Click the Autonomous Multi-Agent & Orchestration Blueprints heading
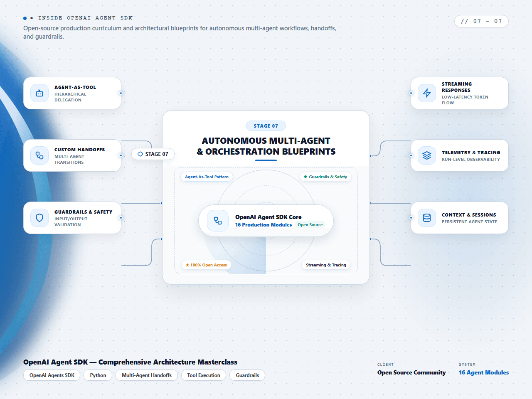Screen dimensions: 532x399 click(x=266, y=146)
